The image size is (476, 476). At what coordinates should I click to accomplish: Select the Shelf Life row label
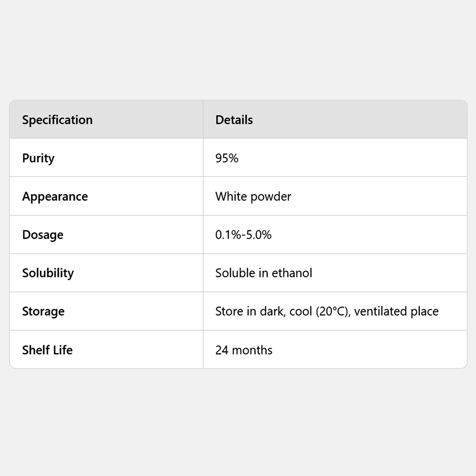tap(48, 350)
